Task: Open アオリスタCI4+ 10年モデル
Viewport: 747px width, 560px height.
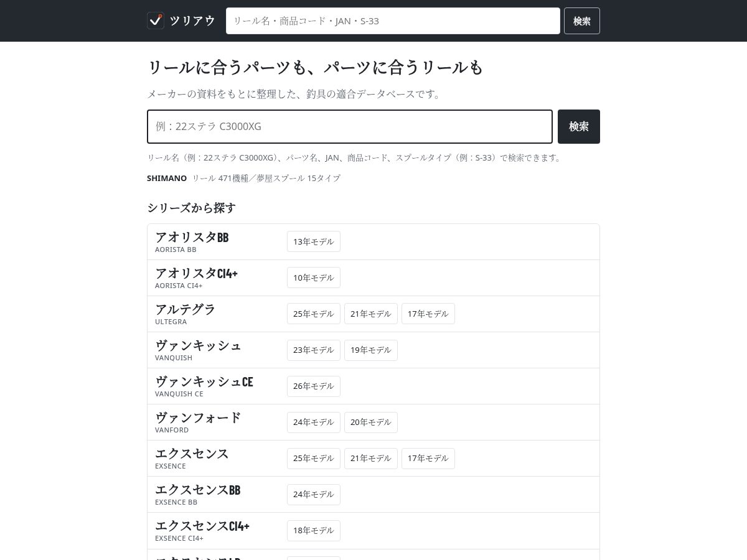Action: pyautogui.click(x=314, y=278)
